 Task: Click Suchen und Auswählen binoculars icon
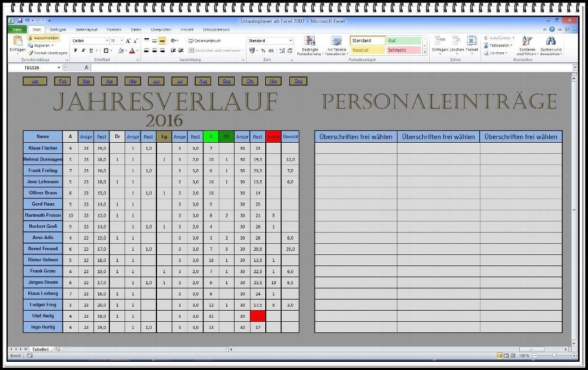(x=550, y=41)
